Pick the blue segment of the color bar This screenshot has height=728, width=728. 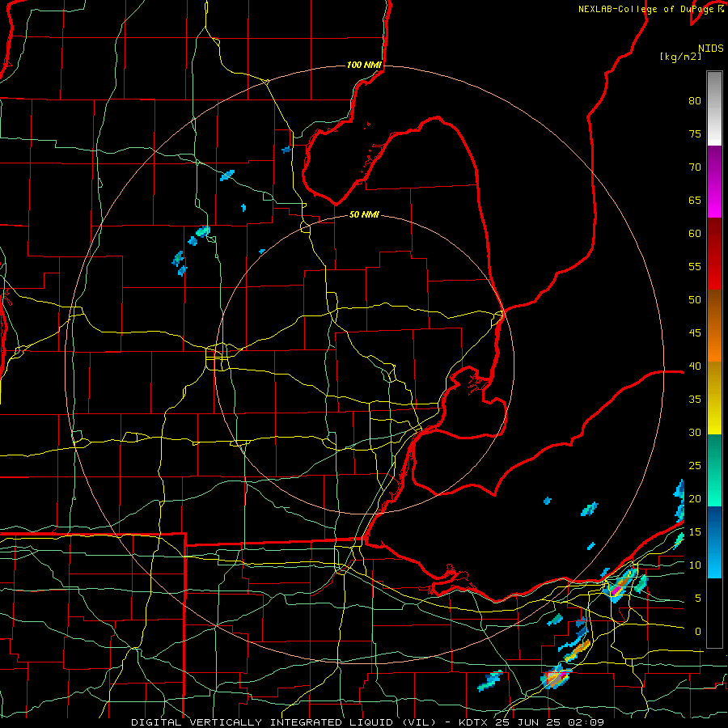714,542
